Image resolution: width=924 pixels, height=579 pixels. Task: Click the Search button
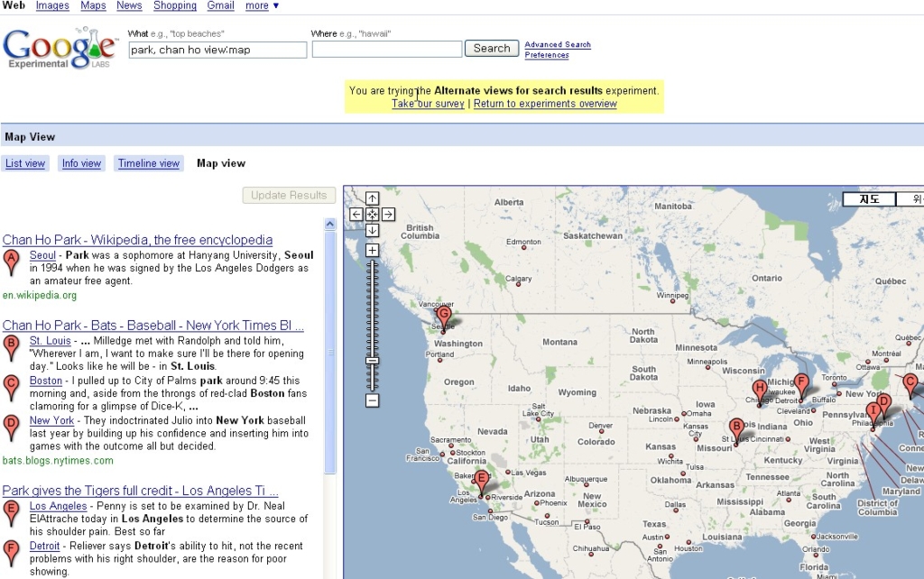coord(492,49)
